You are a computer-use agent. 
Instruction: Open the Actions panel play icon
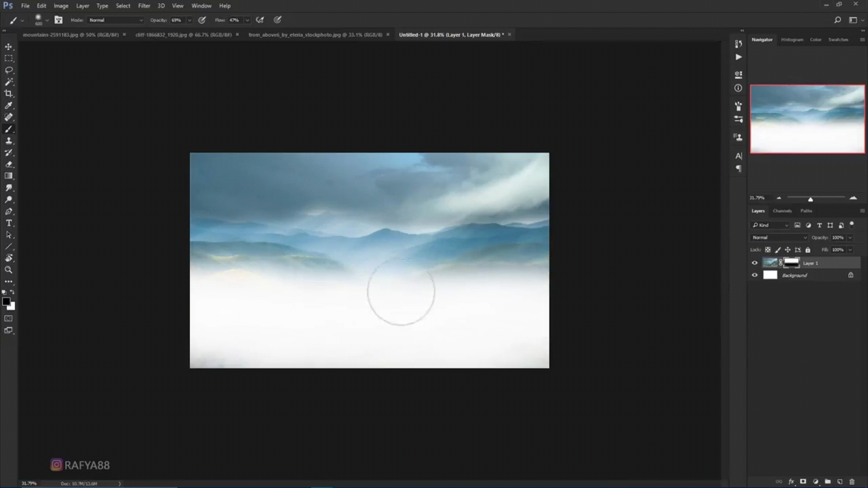click(738, 57)
